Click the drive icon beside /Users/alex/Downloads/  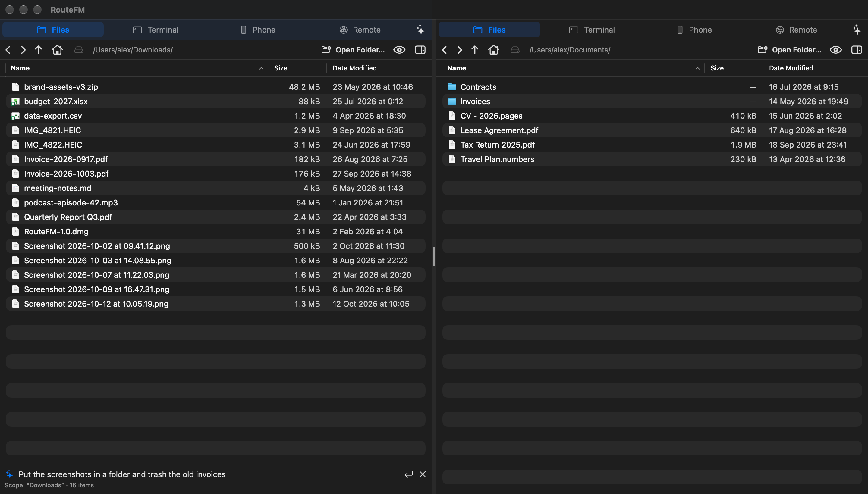[x=79, y=50]
